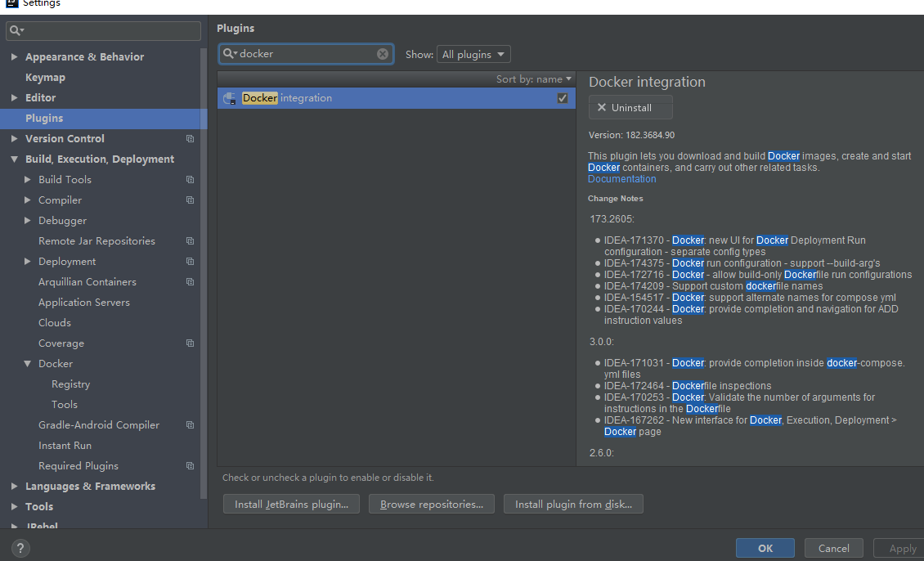Expand the Appearance & Behavior section

[x=14, y=57]
